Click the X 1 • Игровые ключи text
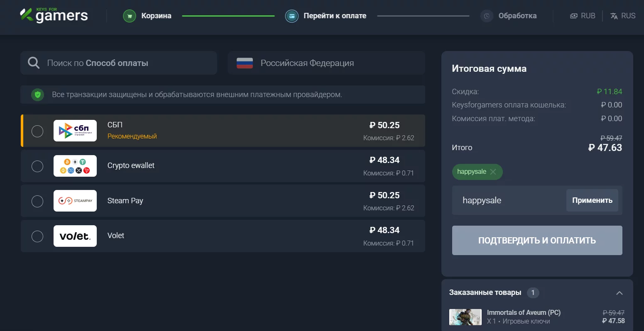This screenshot has width=644, height=331. coord(518,321)
